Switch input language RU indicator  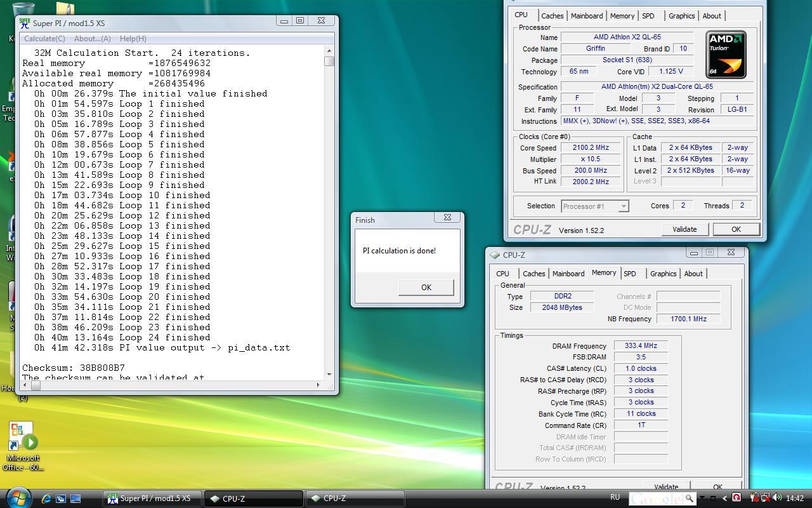(x=615, y=497)
